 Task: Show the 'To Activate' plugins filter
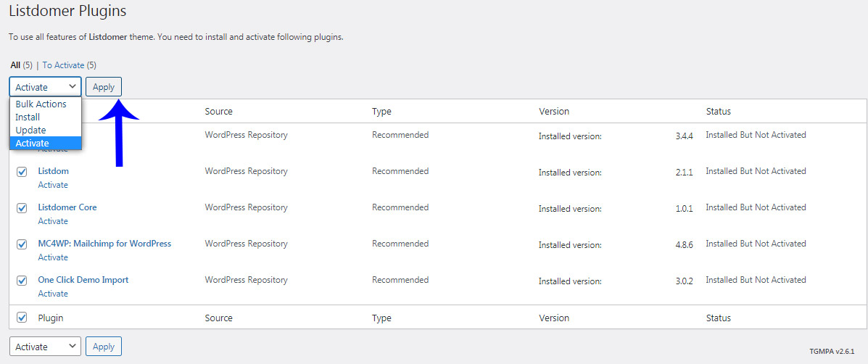pyautogui.click(x=63, y=65)
